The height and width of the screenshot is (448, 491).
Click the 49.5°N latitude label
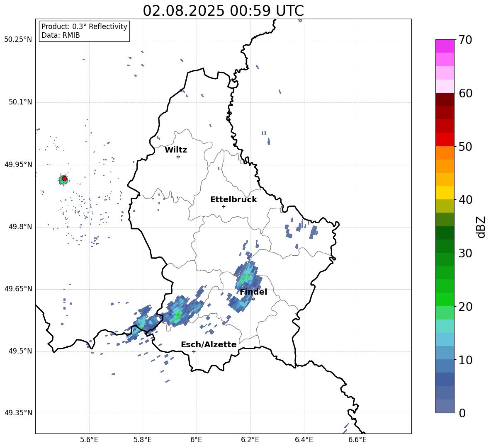(20, 351)
